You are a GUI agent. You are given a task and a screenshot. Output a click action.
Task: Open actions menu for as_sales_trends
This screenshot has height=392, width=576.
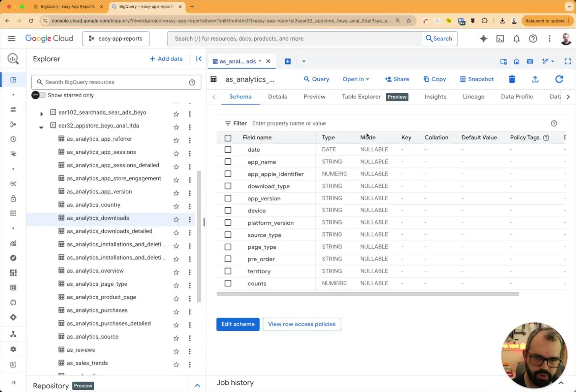point(190,364)
